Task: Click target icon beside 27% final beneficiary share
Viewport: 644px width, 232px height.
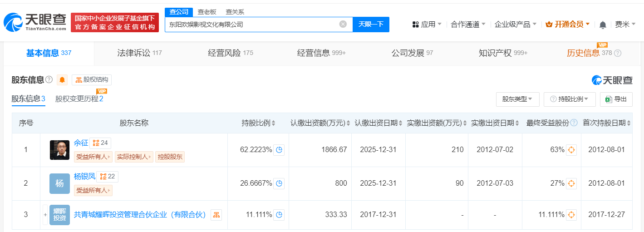Action: pyautogui.click(x=571, y=183)
